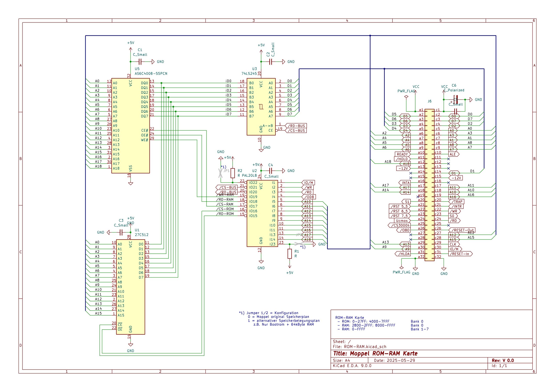Click the CLK global label

coord(454,244)
